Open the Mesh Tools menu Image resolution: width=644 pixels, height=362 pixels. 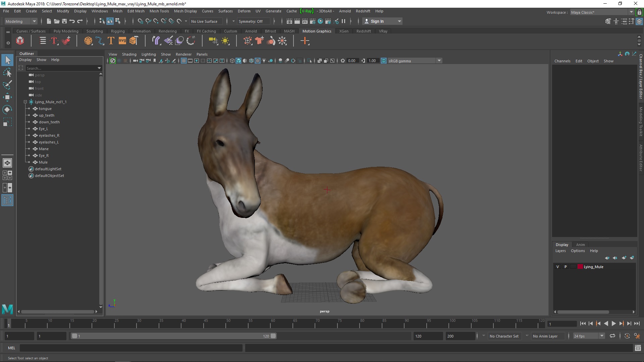coord(159,11)
